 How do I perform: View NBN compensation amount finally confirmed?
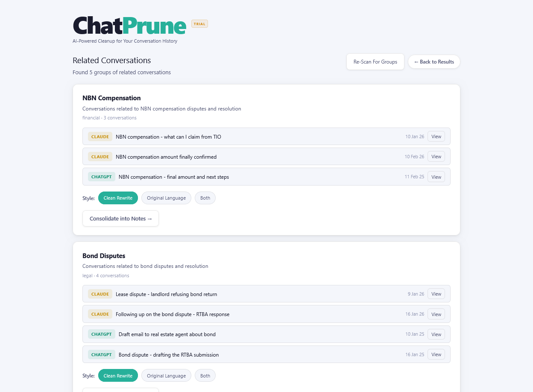coord(436,157)
